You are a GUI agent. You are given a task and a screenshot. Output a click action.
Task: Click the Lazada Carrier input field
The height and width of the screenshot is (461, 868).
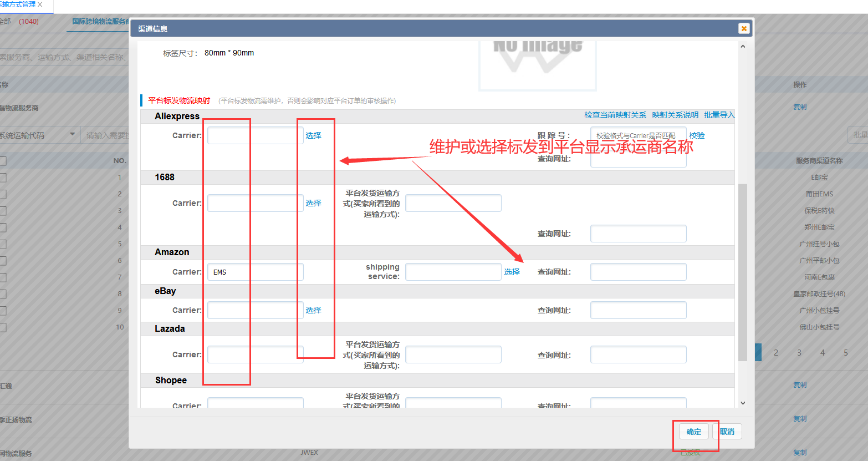coord(255,354)
